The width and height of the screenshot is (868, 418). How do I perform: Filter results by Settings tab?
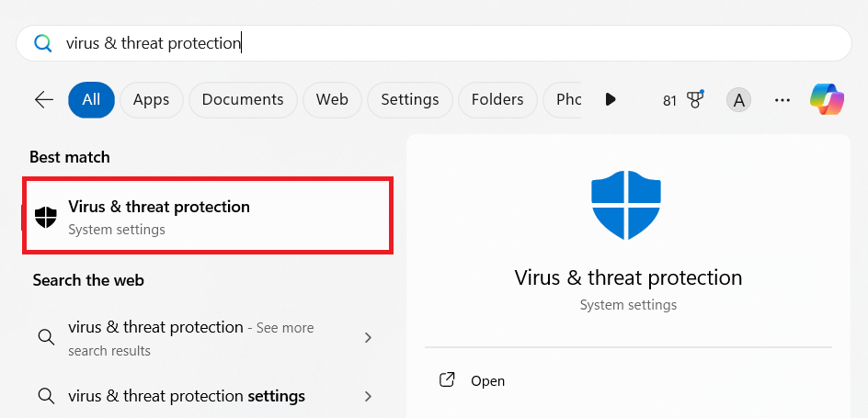pyautogui.click(x=410, y=99)
